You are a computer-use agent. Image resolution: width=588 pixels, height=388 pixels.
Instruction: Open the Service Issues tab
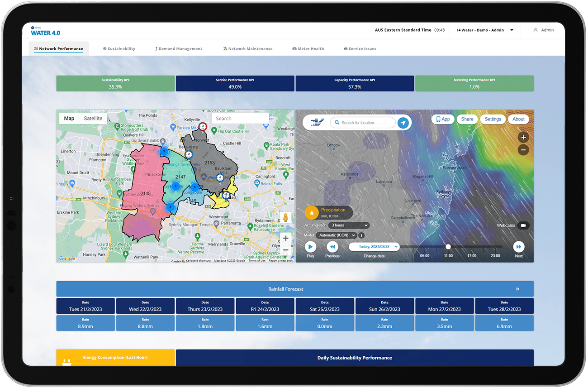pyautogui.click(x=360, y=48)
